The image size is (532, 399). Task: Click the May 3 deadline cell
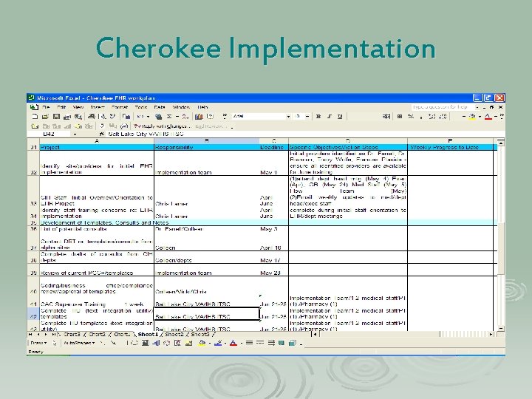pyautogui.click(x=274, y=229)
